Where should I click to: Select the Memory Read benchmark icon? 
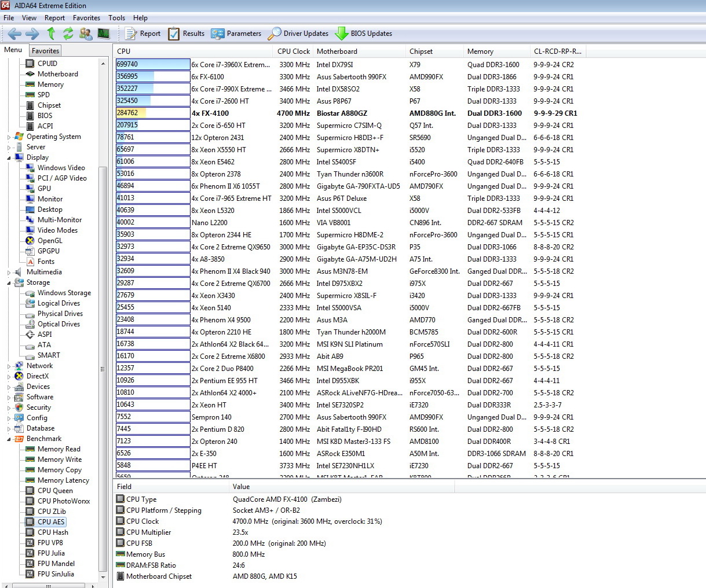[30, 449]
